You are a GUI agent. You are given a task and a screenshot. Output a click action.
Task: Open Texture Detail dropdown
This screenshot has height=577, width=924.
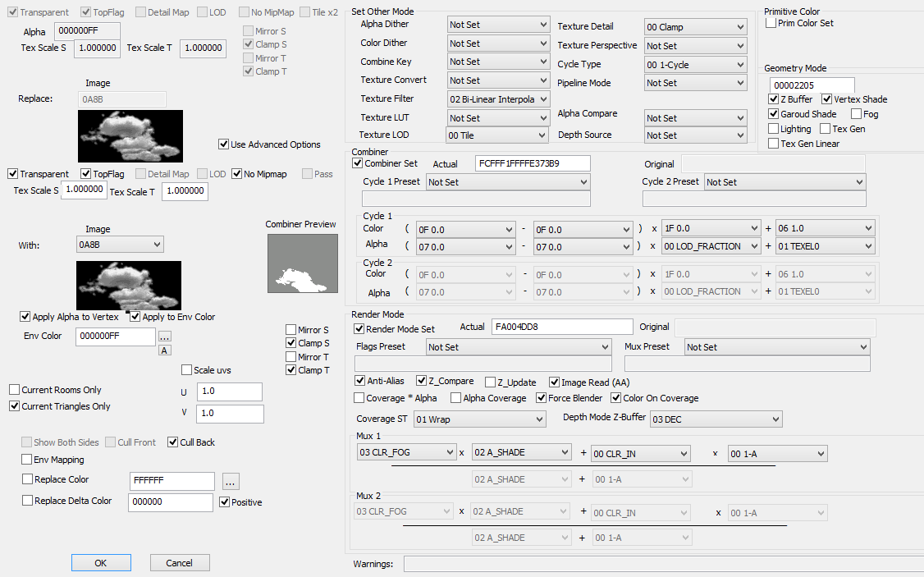696,27
